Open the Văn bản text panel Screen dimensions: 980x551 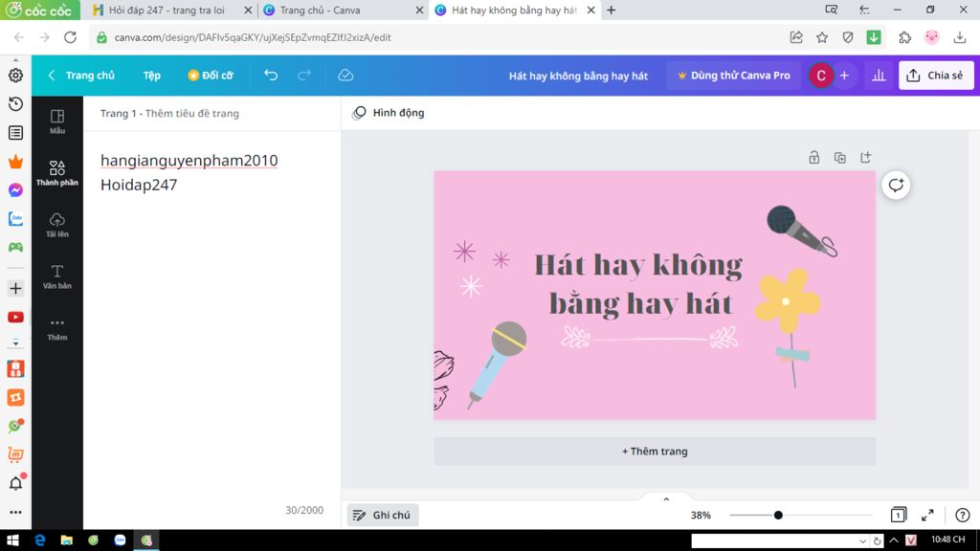(56, 276)
